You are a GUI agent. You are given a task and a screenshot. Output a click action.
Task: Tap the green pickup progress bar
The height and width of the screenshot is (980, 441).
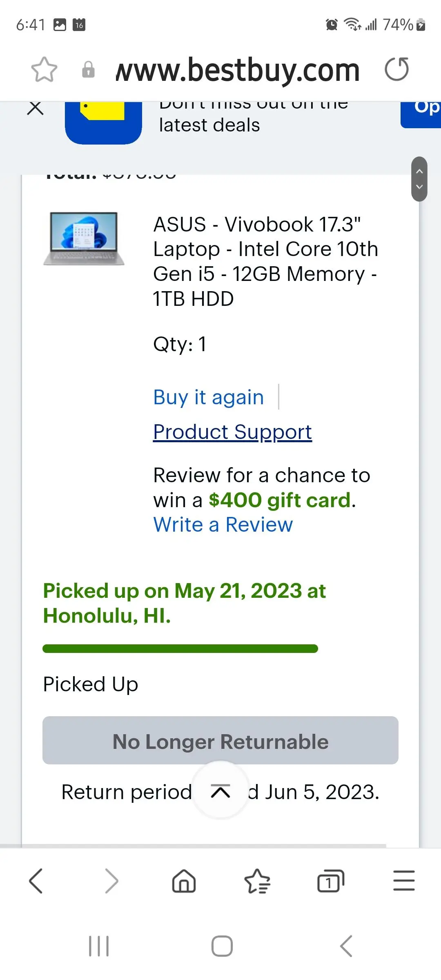(x=180, y=648)
